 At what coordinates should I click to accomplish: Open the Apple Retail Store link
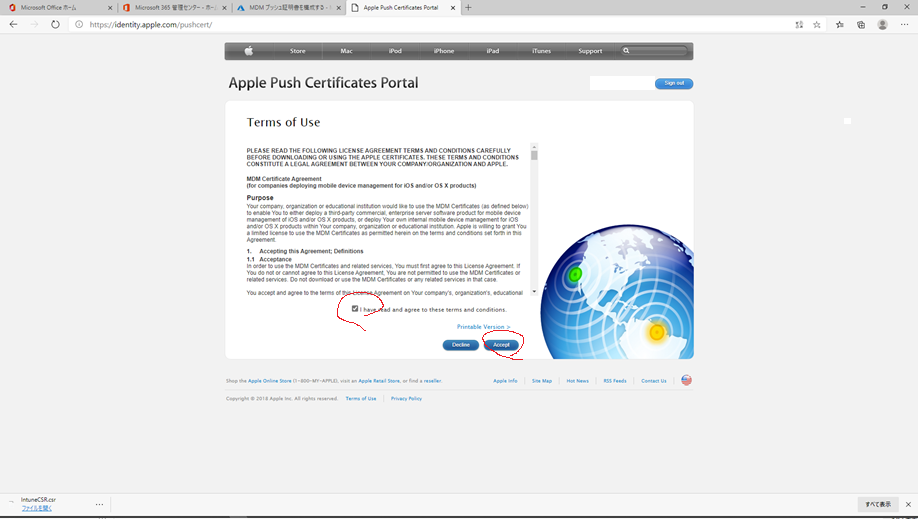coord(379,381)
